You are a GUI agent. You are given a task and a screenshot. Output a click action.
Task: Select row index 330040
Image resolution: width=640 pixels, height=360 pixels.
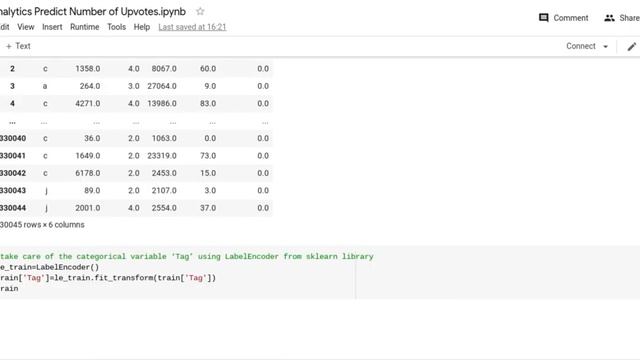[x=13, y=138]
